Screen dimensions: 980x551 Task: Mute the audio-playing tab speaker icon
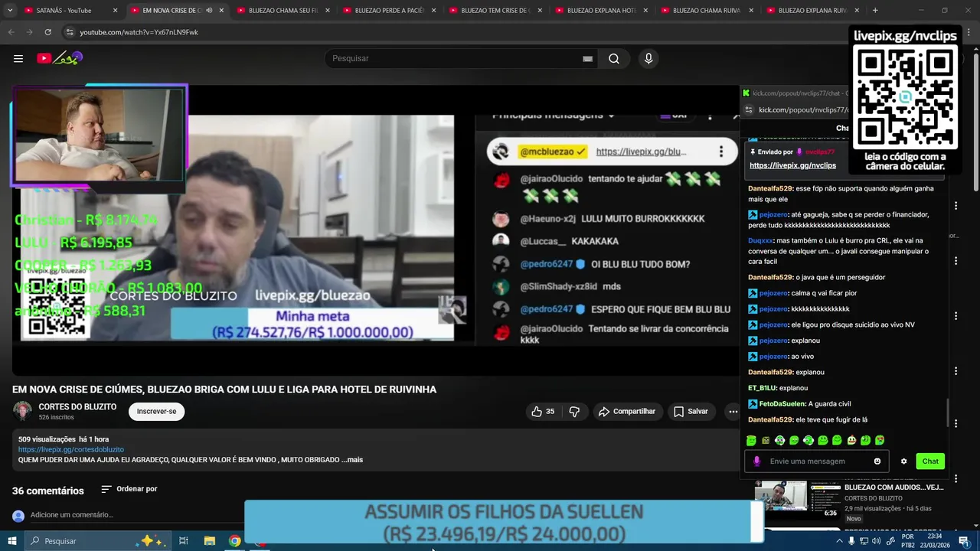pyautogui.click(x=209, y=10)
